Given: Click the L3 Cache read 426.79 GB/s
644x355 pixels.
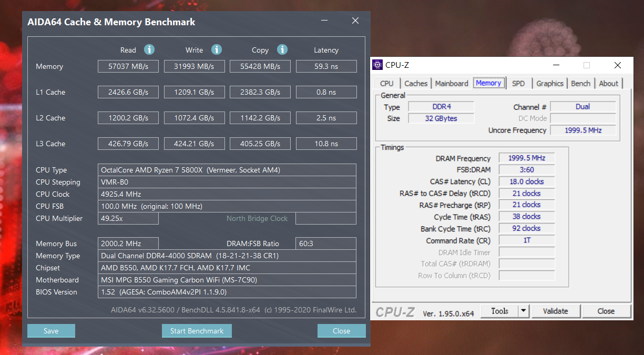Looking at the screenshot, I should [x=128, y=144].
